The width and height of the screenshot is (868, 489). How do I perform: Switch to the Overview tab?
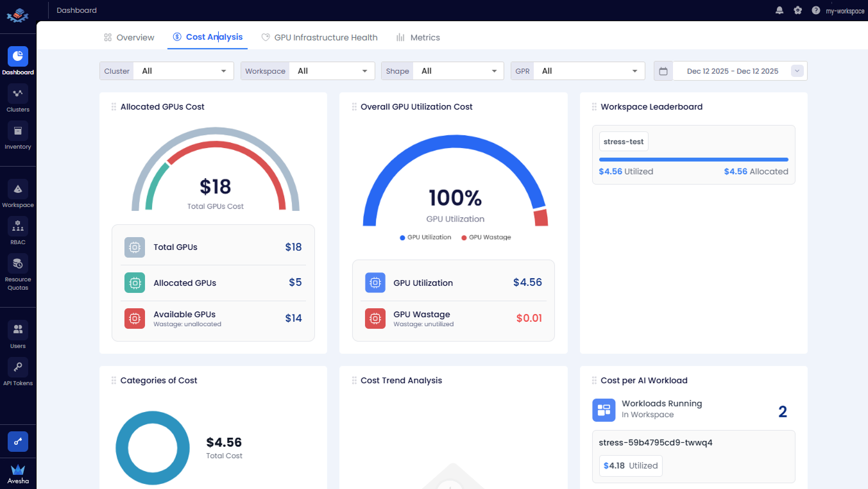pyautogui.click(x=129, y=37)
